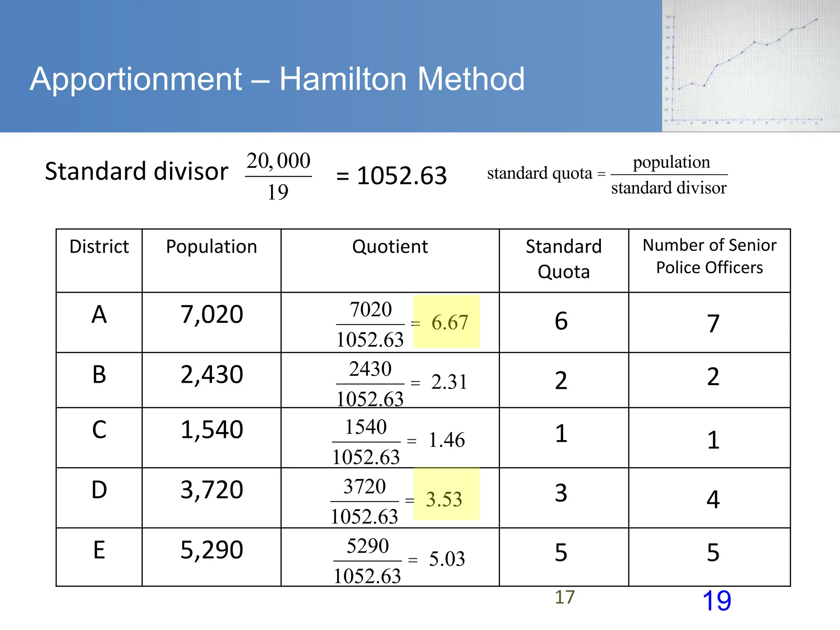Select the Population column header
Screen dimensions: 840x630
coord(212,247)
